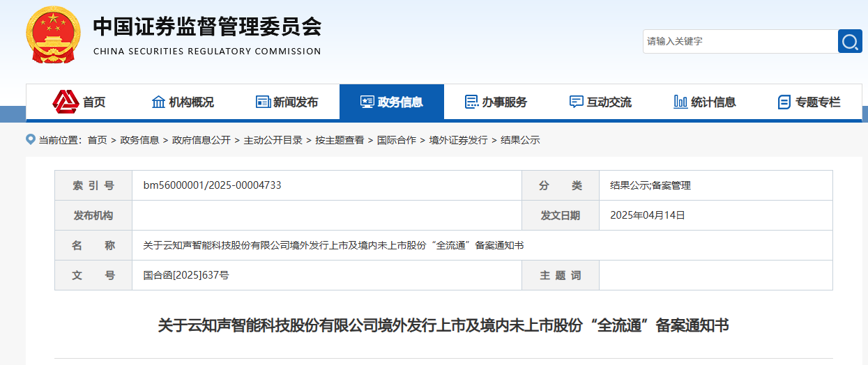Go to 政府信息公开 in the breadcrumb

(x=201, y=140)
